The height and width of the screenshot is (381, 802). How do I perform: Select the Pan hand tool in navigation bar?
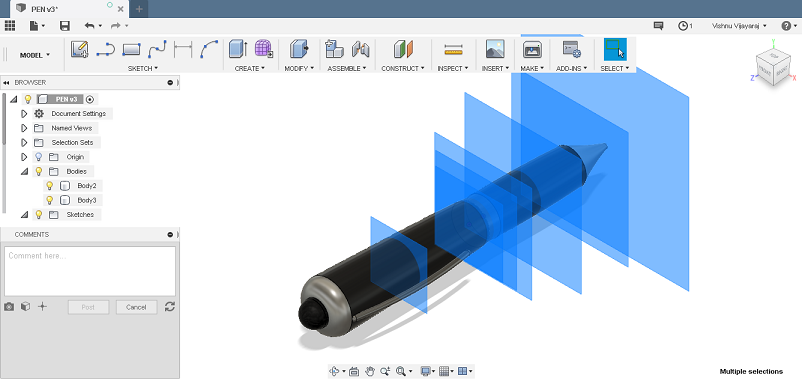[x=370, y=372]
